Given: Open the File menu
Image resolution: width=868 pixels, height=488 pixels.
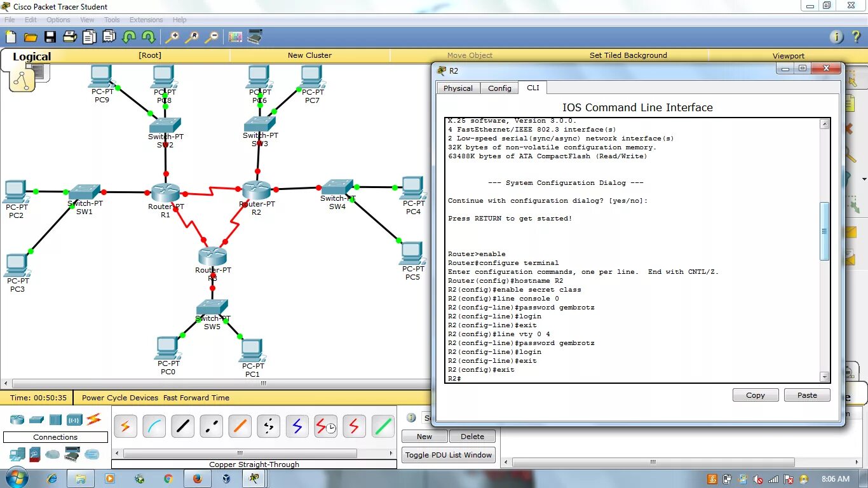Looking at the screenshot, I should click(x=10, y=20).
